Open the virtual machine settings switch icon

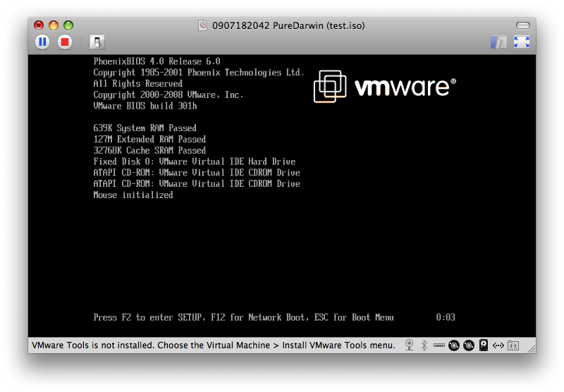coord(97,42)
